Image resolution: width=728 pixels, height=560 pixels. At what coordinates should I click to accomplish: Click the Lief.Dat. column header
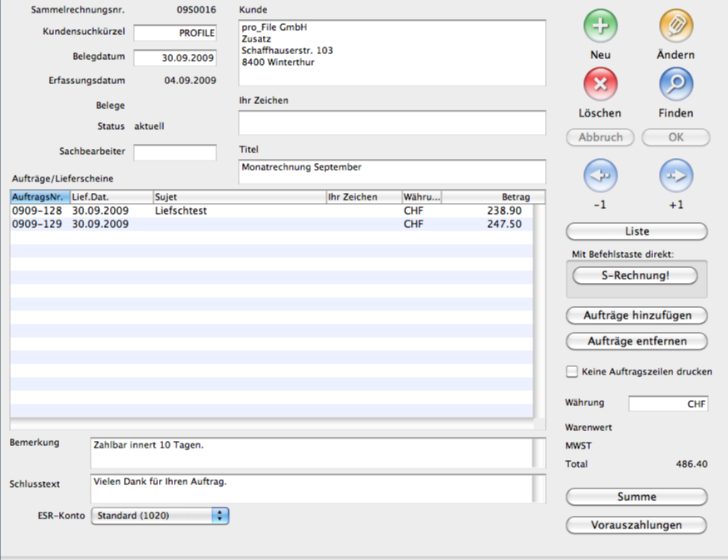[x=111, y=197]
